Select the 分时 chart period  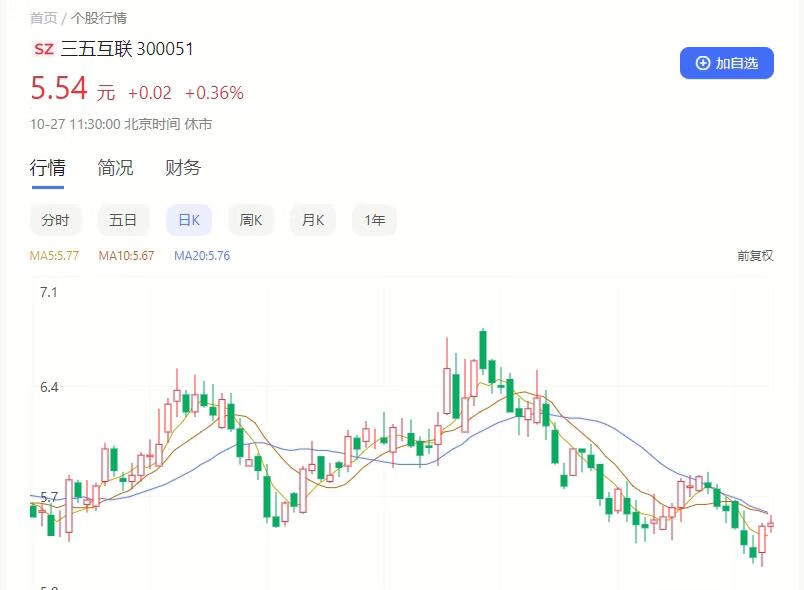point(55,220)
